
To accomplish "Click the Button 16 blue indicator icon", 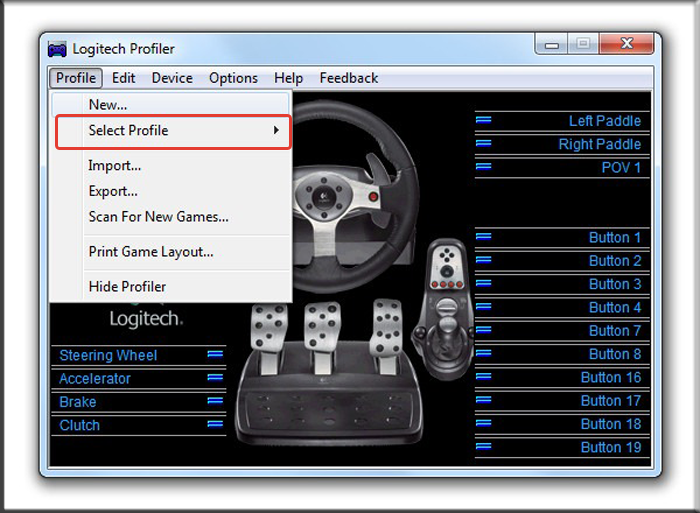I will [x=483, y=376].
